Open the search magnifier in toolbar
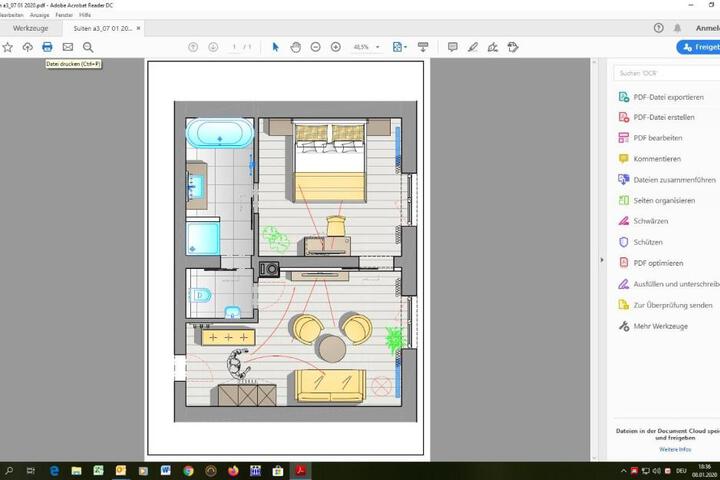720x480 pixels. pyautogui.click(x=88, y=47)
